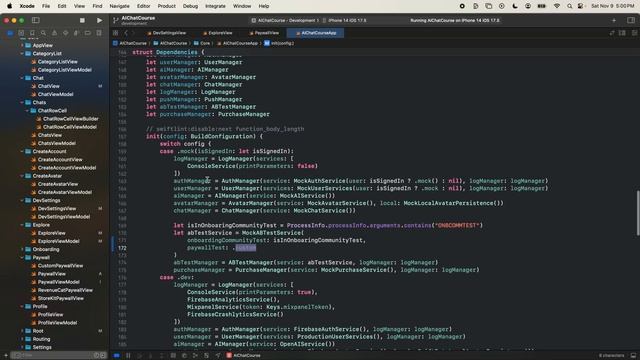Collapse the Chats folder
This screenshot has height=360, width=640.
22,102
